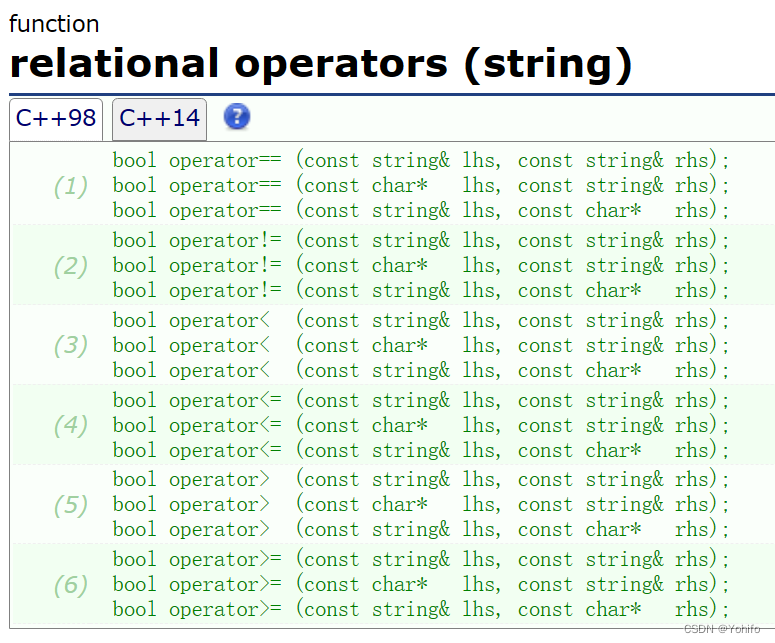
Task: Click the page title 'relational operators (string)'
Action: pyautogui.click(x=320, y=64)
